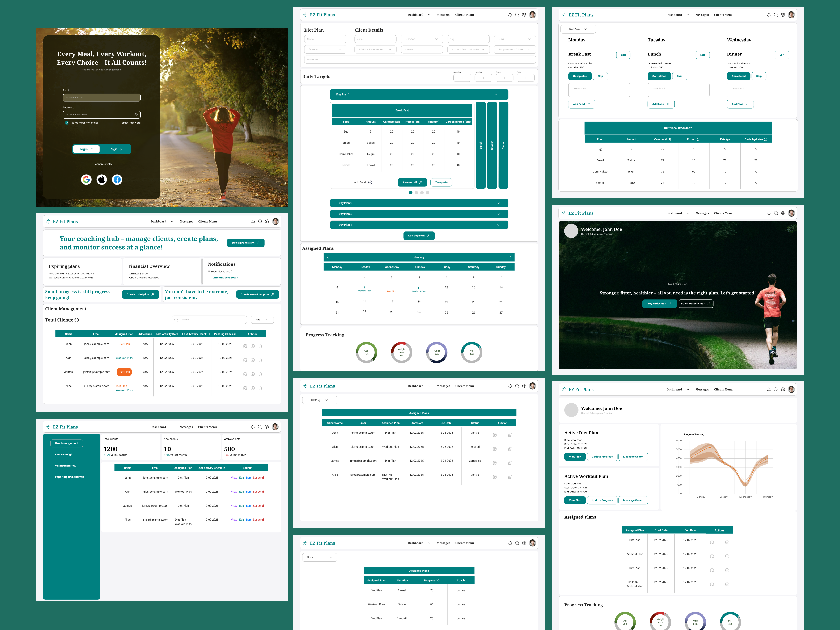Open the Filter By dropdown above Assigned Plans
The image size is (840, 630).
tap(319, 399)
